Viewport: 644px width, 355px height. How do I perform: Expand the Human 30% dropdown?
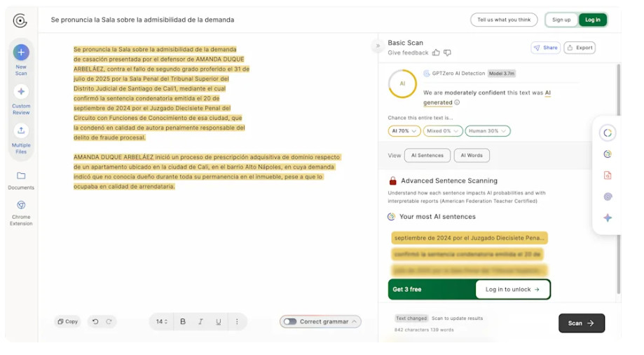point(488,131)
